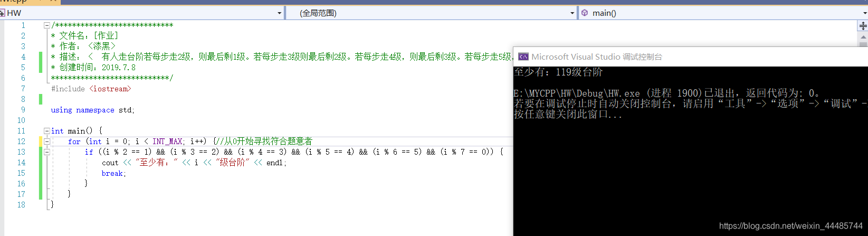This screenshot has width=868, height=236.
Task: Click the purple cube icon beside main()
Action: pyautogui.click(x=585, y=13)
